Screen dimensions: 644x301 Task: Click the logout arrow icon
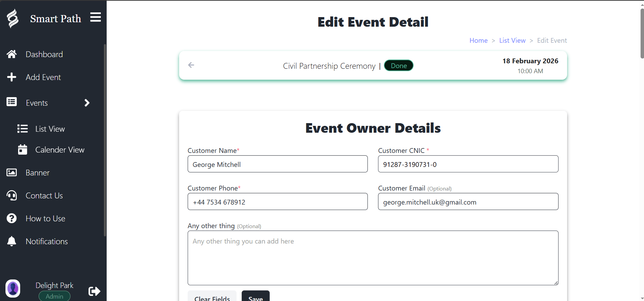click(94, 291)
